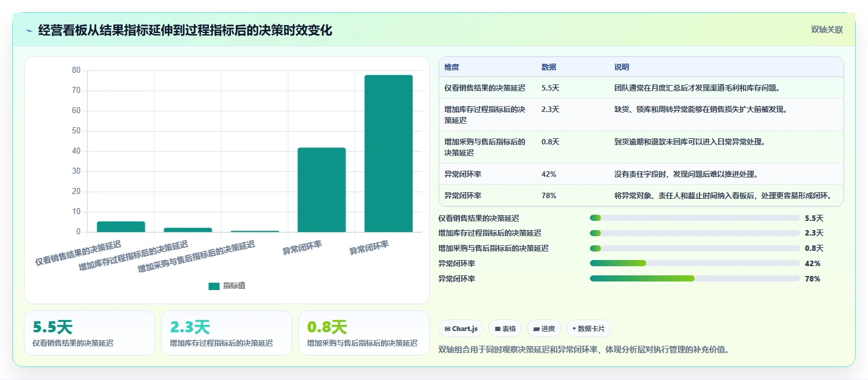This screenshot has height=380, width=868.
Task: Click the 指标值 legend label
Action: coord(234,286)
